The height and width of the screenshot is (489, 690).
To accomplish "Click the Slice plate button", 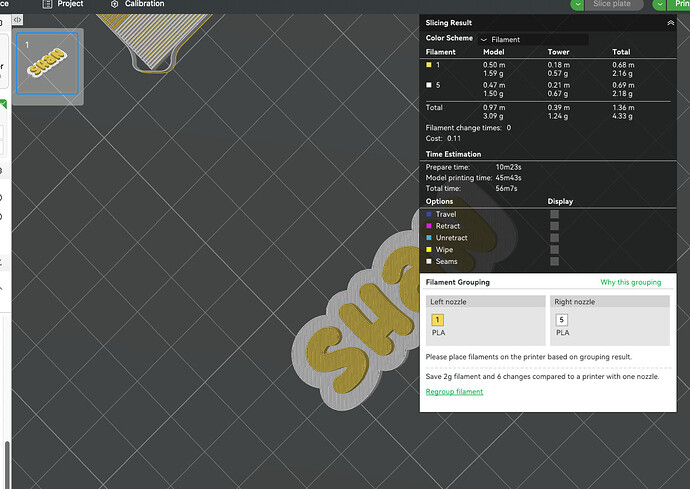I will pyautogui.click(x=614, y=4).
